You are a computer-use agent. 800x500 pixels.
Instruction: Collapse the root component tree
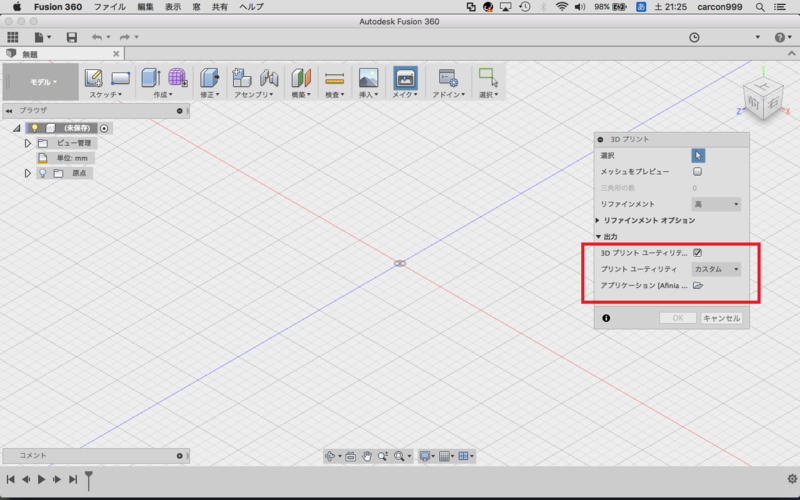(17, 129)
